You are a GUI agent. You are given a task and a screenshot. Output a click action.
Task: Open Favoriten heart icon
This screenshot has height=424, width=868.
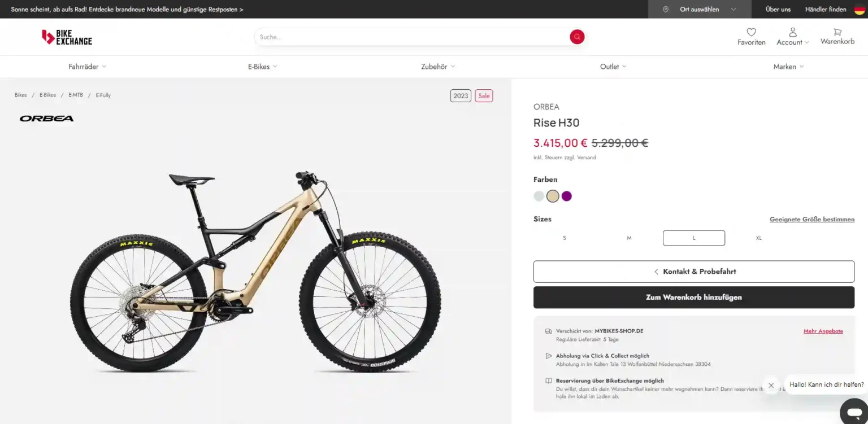(751, 33)
